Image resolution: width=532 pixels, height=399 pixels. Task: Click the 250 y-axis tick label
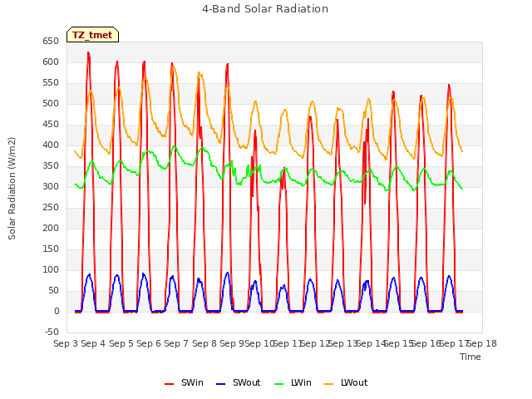coord(51,207)
